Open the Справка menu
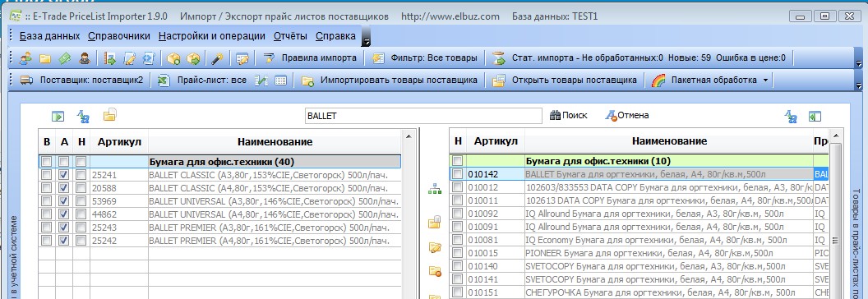Image resolution: width=868 pixels, height=299 pixels. [335, 36]
